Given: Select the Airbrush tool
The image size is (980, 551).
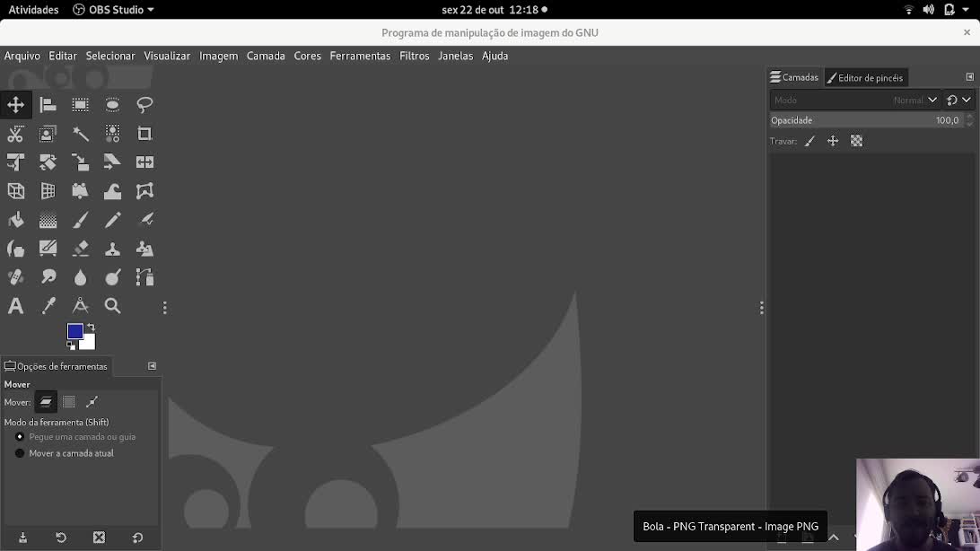Looking at the screenshot, I should click(144, 219).
